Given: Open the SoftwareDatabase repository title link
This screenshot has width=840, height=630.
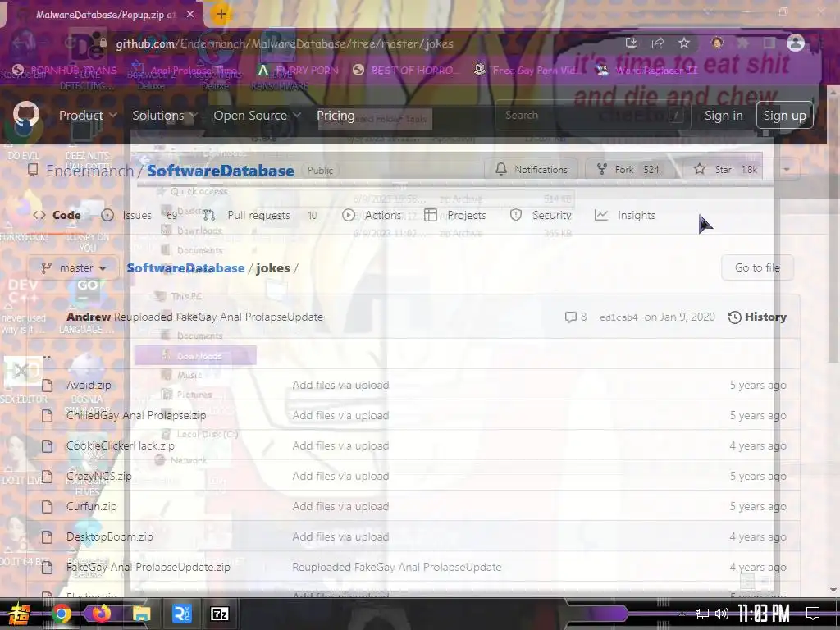Looking at the screenshot, I should tap(220, 171).
